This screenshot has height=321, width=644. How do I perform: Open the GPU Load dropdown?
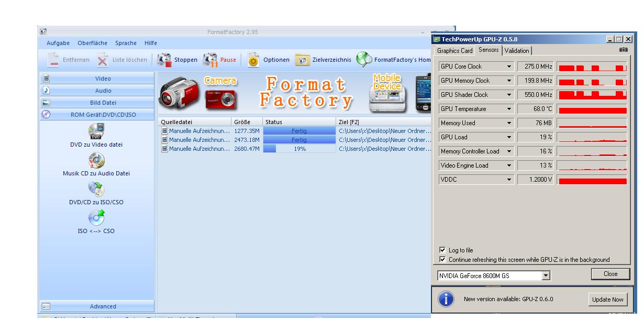click(x=509, y=137)
